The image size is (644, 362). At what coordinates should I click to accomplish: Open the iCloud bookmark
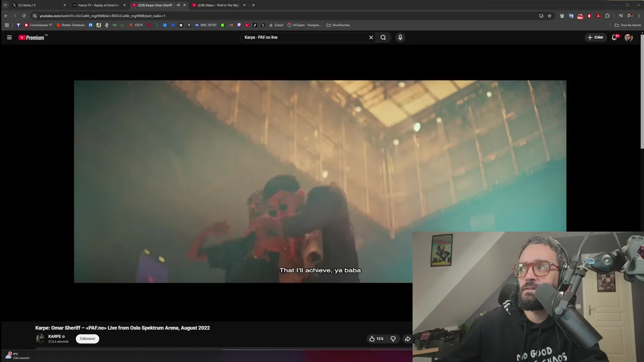click(276, 25)
